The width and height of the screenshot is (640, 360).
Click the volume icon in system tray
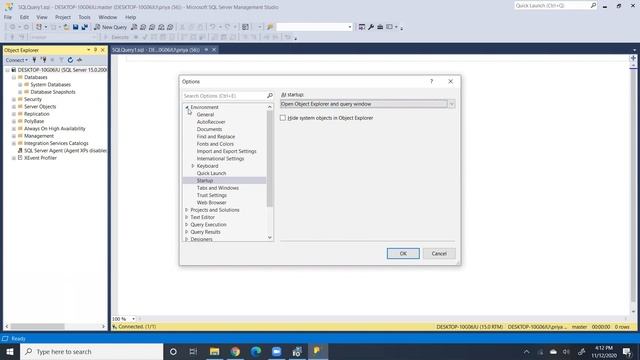pos(566,351)
